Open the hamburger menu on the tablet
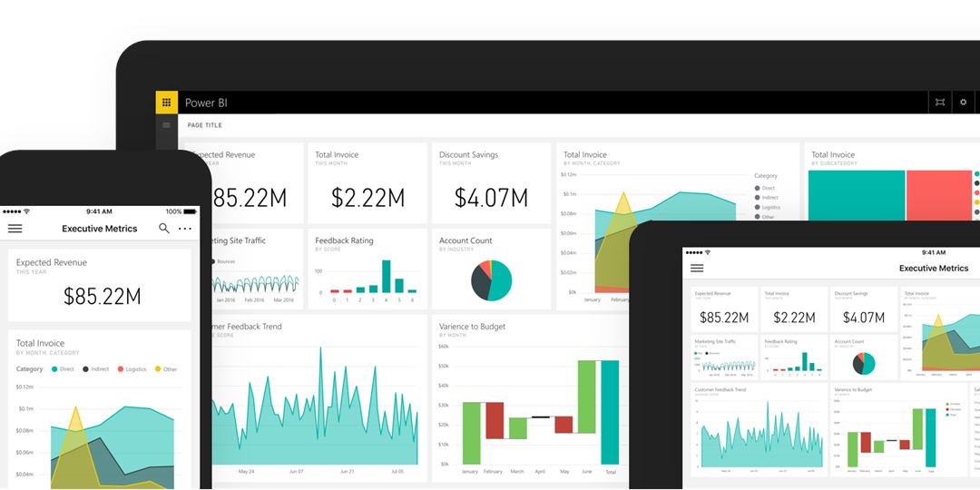Viewport: 980px width, 490px height. 697,268
